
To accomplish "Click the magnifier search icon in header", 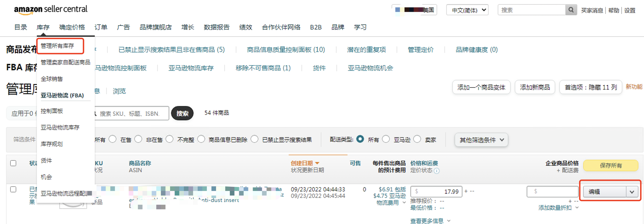I will coord(571,10).
